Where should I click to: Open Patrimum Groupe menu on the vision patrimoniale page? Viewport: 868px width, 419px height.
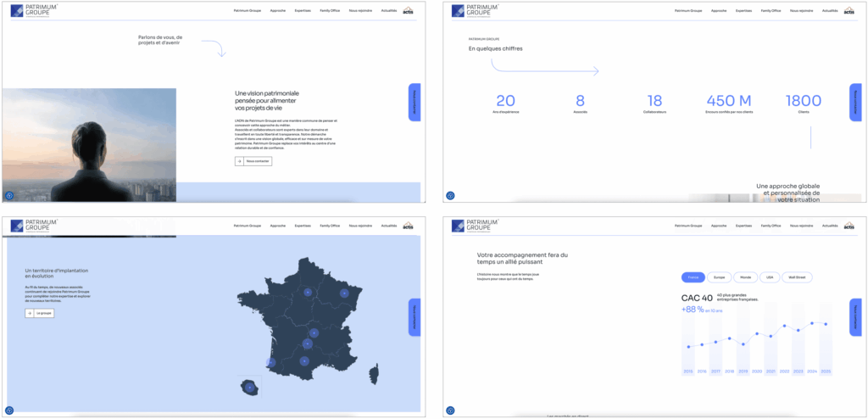point(247,10)
